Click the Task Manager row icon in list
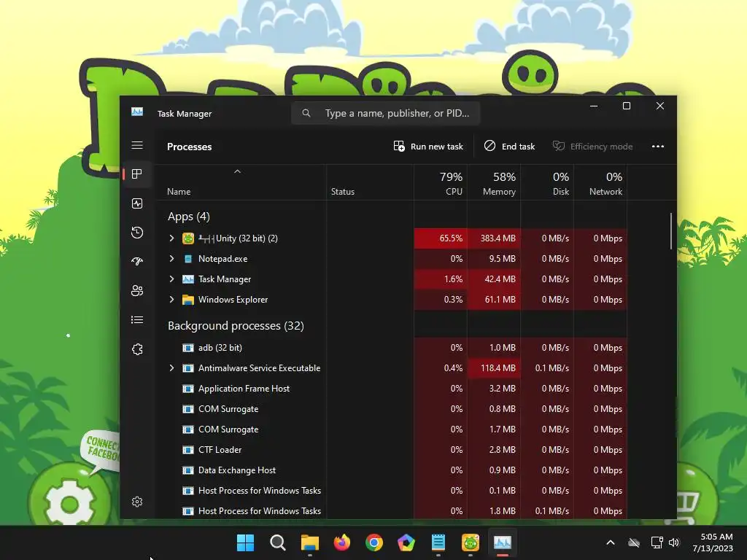 pos(188,279)
